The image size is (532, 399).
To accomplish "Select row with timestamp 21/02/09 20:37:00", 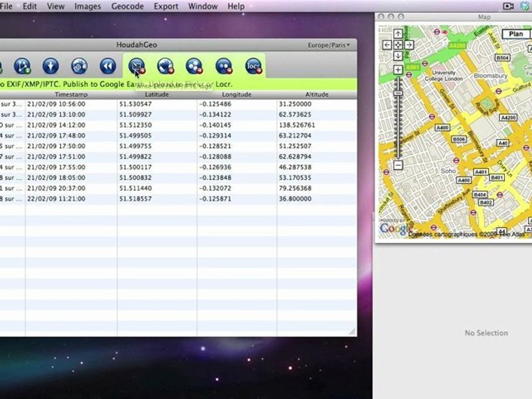I will pos(178,188).
